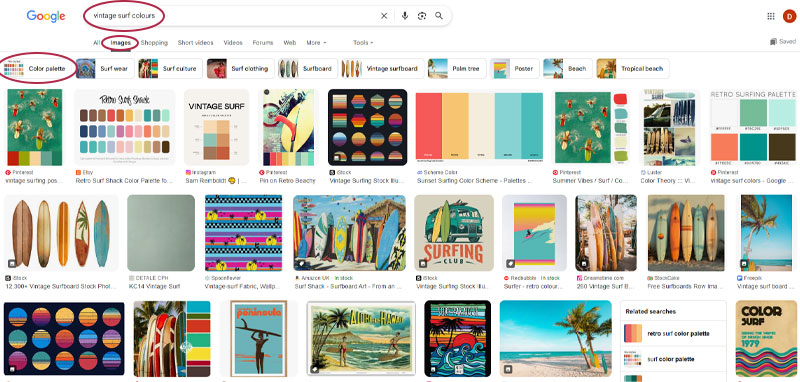Switch to the All tab
Screen dimensions: 800x382
96,43
